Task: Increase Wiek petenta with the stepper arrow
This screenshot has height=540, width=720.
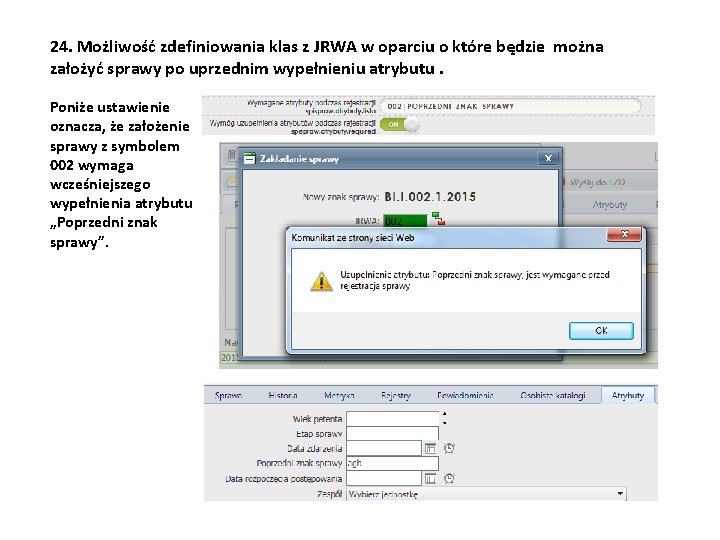Action: tap(444, 414)
